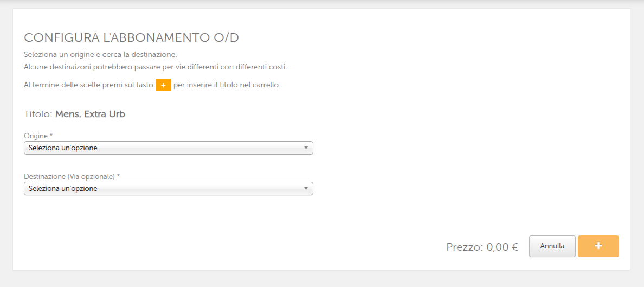Viewport: 644px width, 287px height.
Task: Click the Prezzo 0,00 € amount
Action: click(502, 247)
